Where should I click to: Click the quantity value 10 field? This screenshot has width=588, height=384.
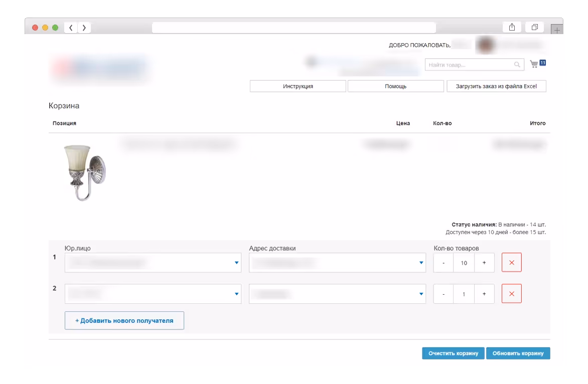[464, 263]
